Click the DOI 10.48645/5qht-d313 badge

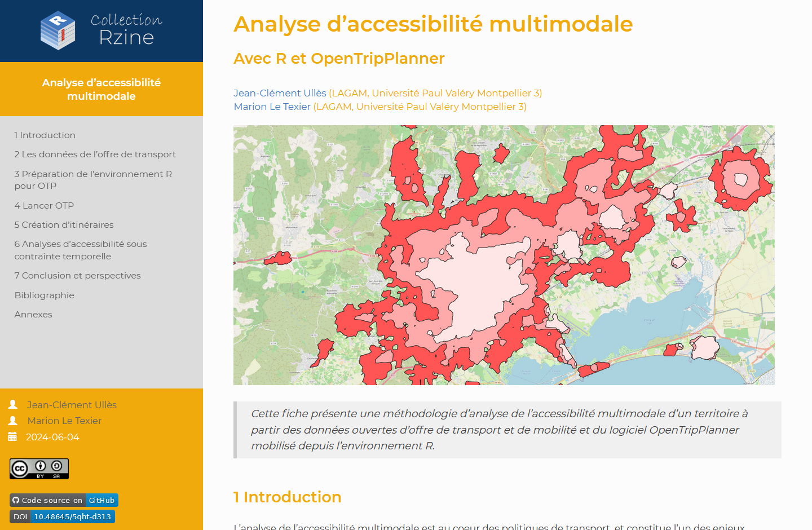click(62, 516)
